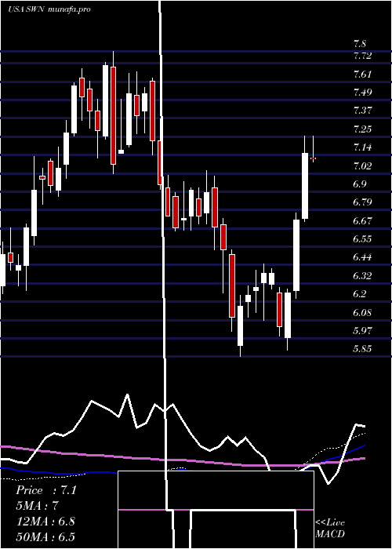Click the 5.97 price axis label

click(362, 331)
